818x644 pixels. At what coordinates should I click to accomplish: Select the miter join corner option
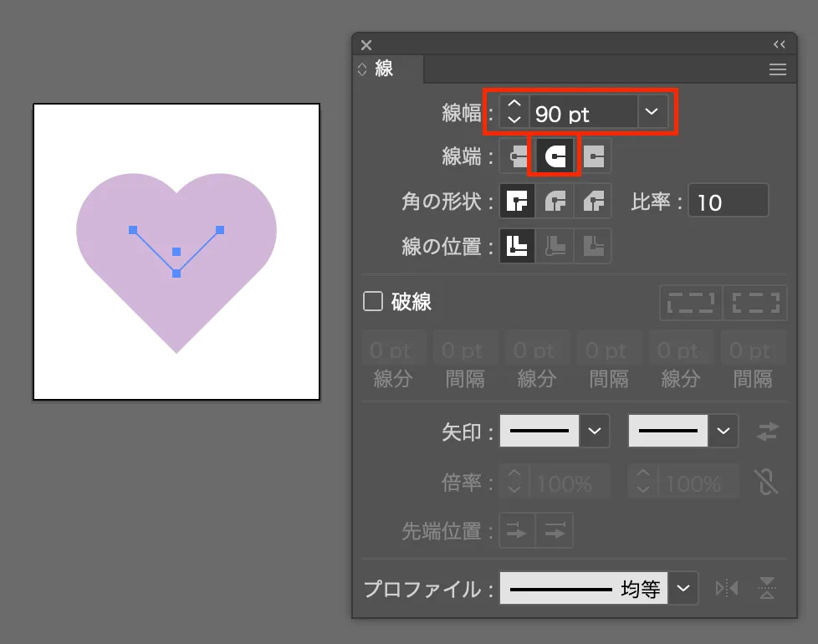[x=517, y=201]
